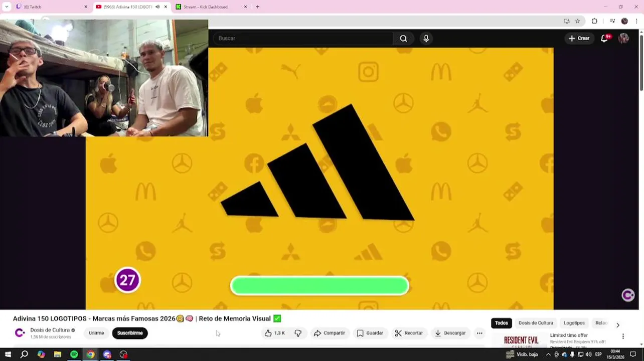Open the Resident Evil sidebar thumbnail
Viewport: 644px width, 361px height.
point(521,341)
